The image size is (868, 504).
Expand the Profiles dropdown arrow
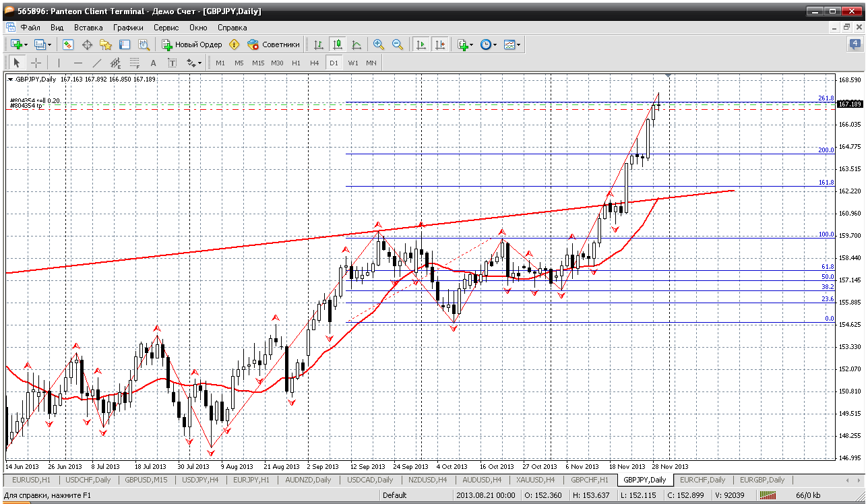50,45
